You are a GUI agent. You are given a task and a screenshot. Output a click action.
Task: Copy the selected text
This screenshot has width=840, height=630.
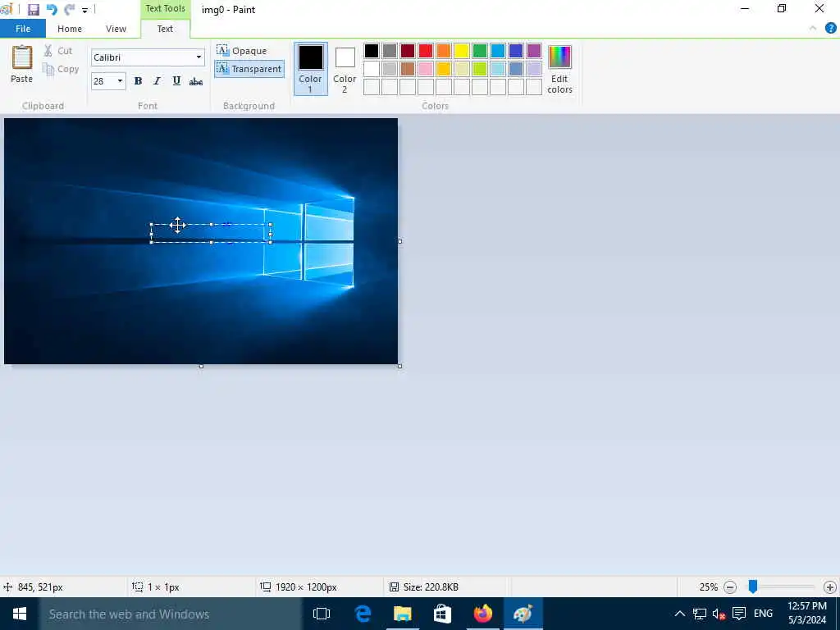(x=61, y=69)
